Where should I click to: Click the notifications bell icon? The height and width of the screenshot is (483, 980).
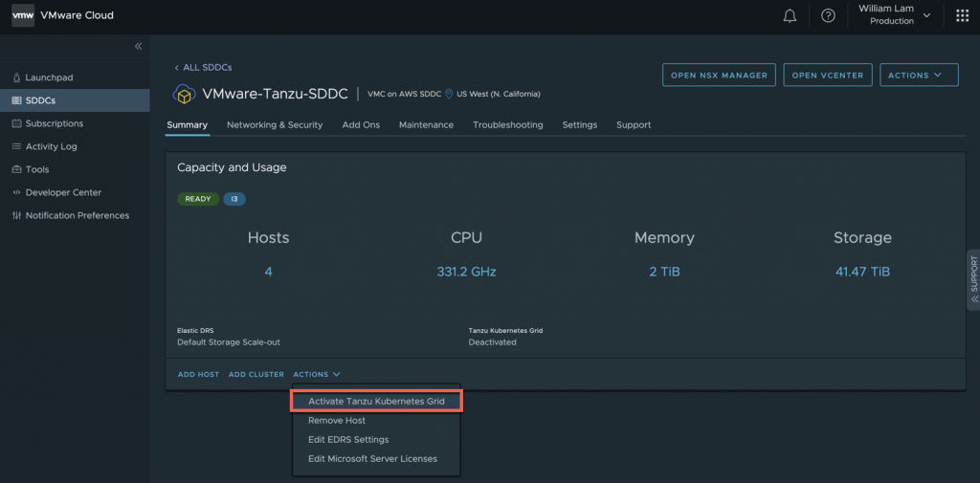point(790,15)
